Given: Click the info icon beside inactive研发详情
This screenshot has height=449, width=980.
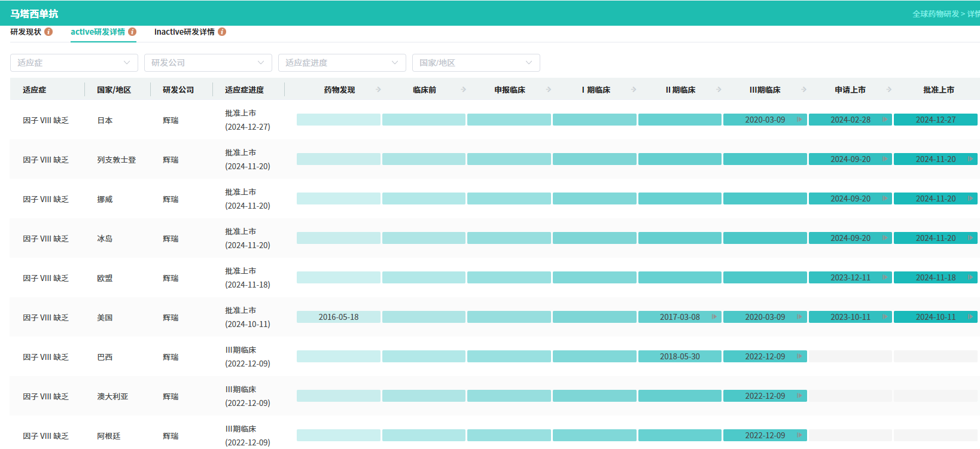Looking at the screenshot, I should [x=222, y=32].
